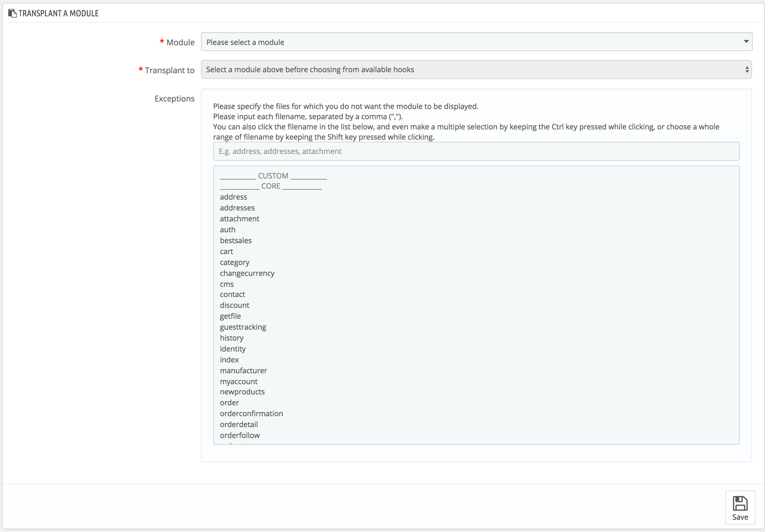Select 'address' in the exceptions list
Screen dimensions: 765x532
point(233,197)
